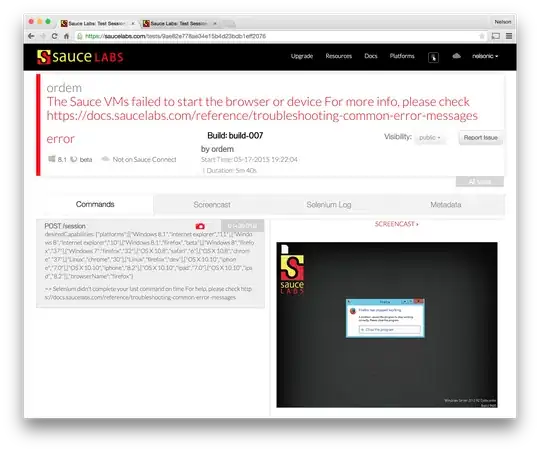Click the padlock icon in the address bar
Viewport: 540px width, 452px height.
(x=80, y=36)
